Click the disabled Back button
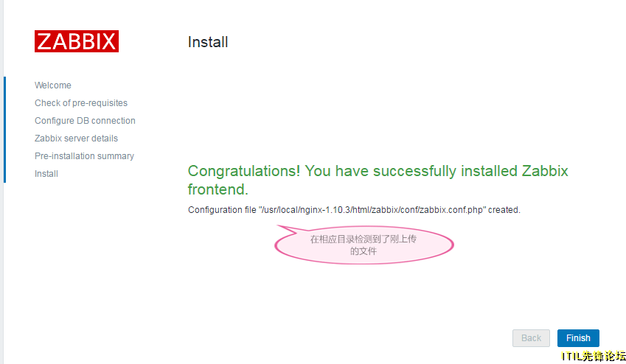 click(x=531, y=338)
